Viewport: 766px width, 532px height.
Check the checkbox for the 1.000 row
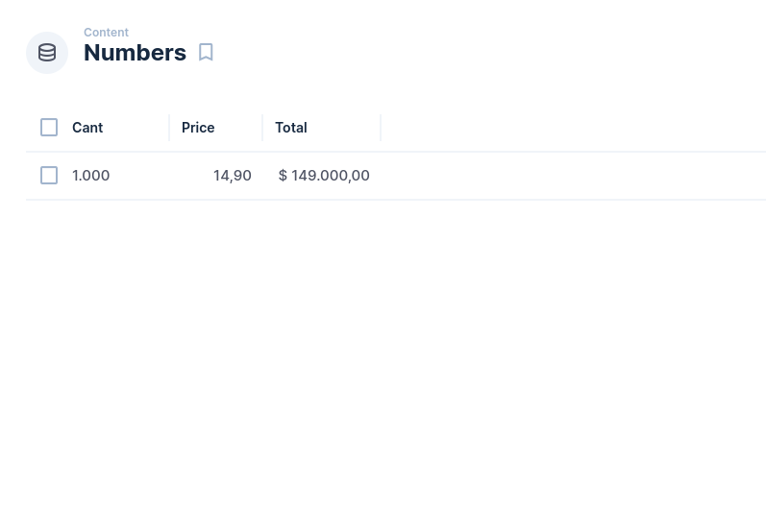point(49,175)
